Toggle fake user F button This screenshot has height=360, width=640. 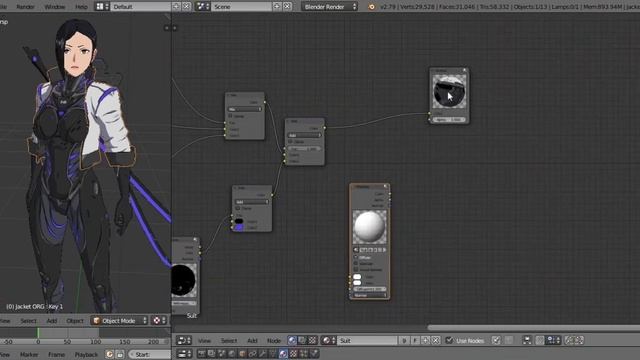[415, 340]
